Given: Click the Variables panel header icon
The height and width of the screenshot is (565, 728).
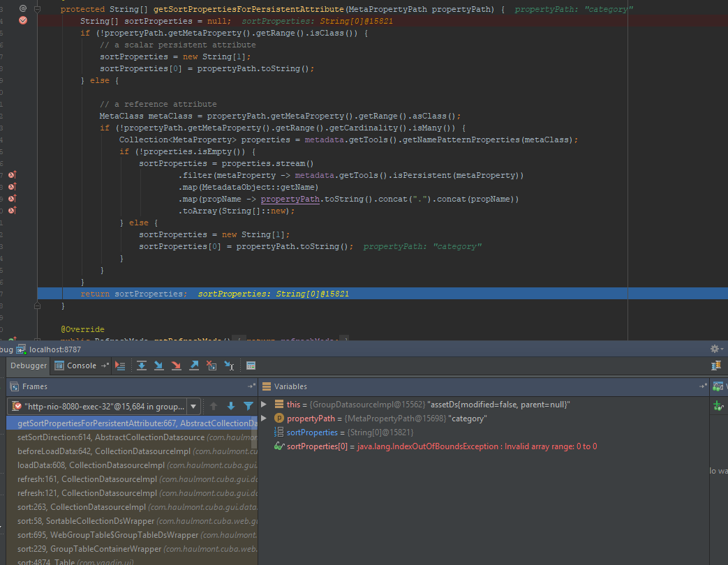Looking at the screenshot, I should pyautogui.click(x=267, y=386).
